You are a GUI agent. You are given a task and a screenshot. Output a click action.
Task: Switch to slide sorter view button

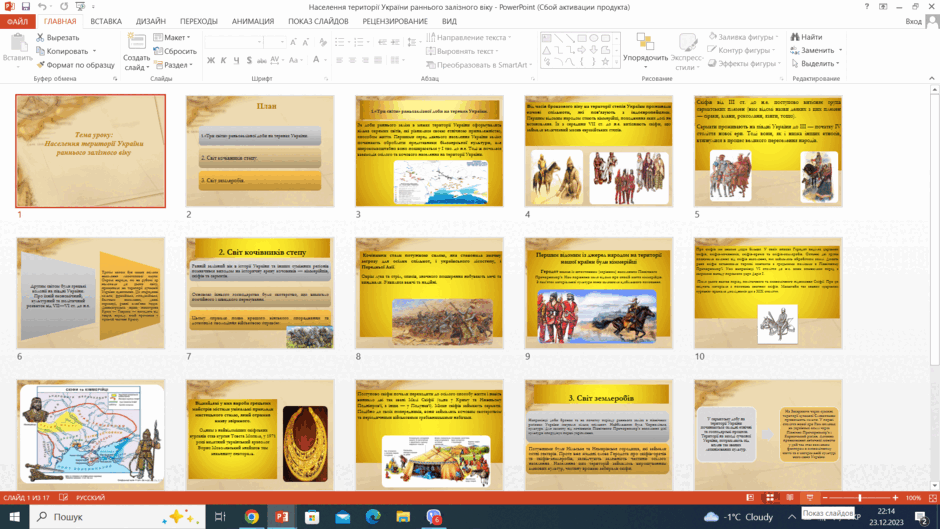770,498
